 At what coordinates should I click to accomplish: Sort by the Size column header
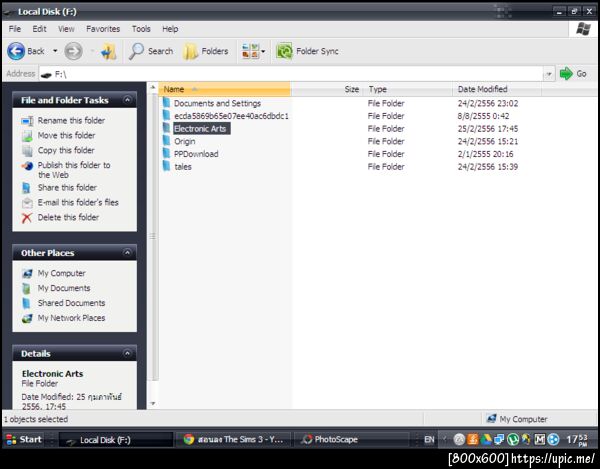tap(325, 89)
